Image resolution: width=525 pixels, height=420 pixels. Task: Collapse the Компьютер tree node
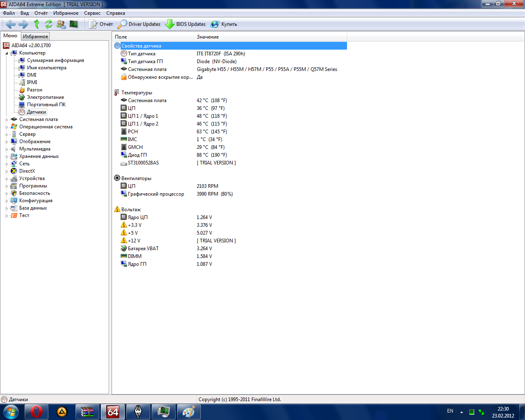7,53
